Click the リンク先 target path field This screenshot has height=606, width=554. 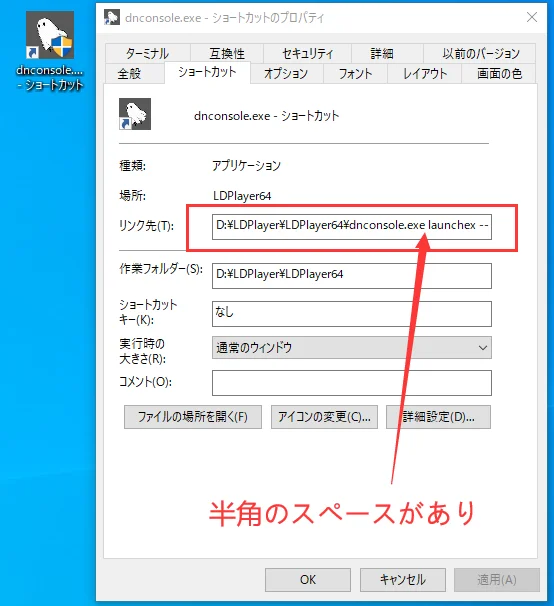point(352,227)
